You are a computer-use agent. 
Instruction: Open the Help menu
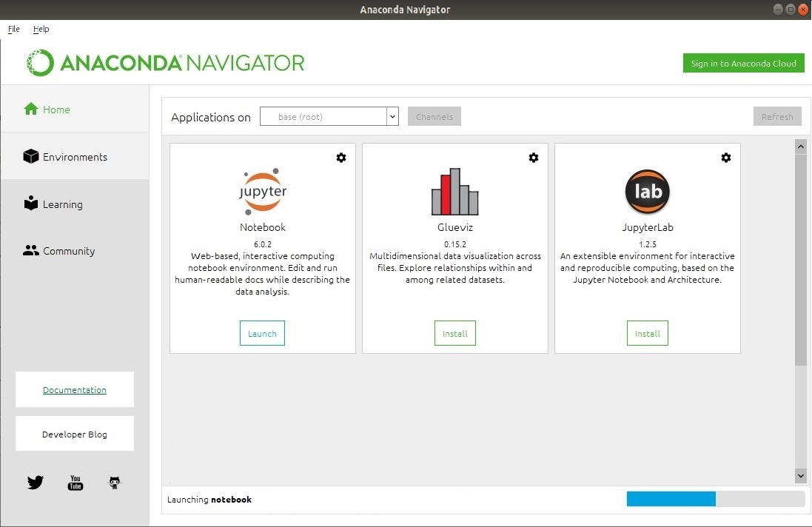pos(41,29)
